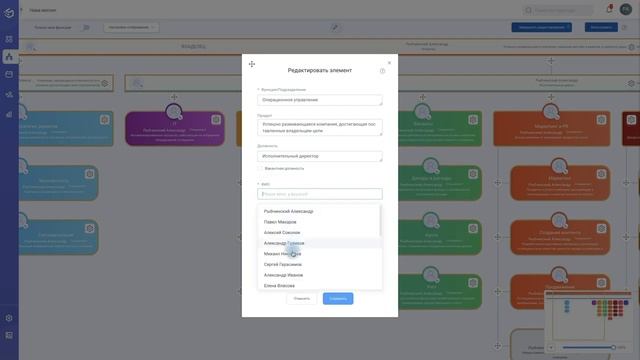
Task: Select Александр Иванов from the list
Action: pyautogui.click(x=320, y=275)
